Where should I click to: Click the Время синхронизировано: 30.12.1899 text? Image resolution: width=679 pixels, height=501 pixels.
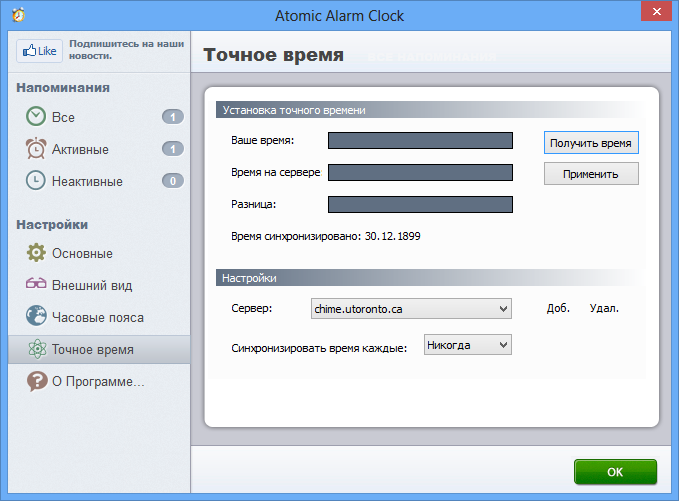click(x=326, y=236)
